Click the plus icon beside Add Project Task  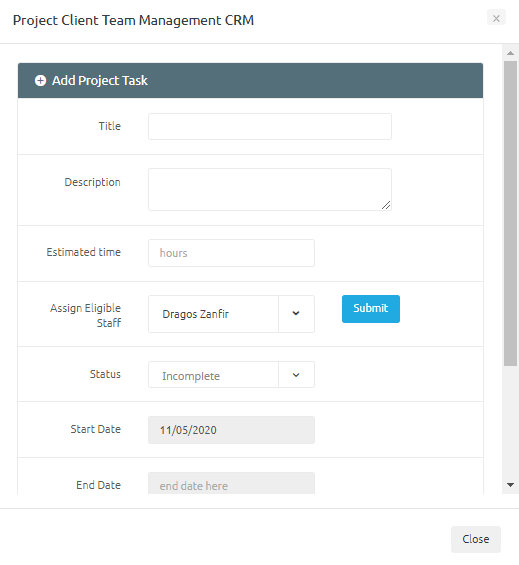pos(40,81)
